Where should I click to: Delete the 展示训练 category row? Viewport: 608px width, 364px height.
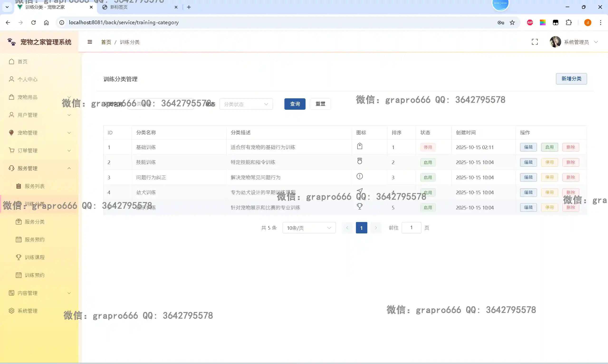click(570, 208)
